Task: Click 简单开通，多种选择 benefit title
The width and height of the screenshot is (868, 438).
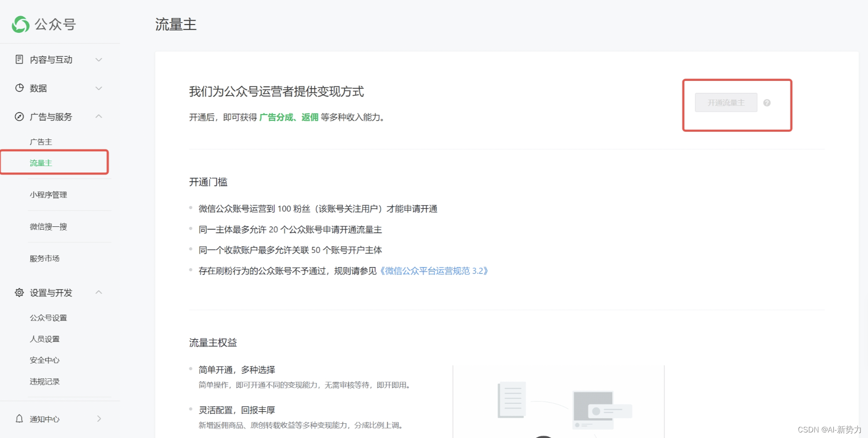Action: tap(237, 370)
